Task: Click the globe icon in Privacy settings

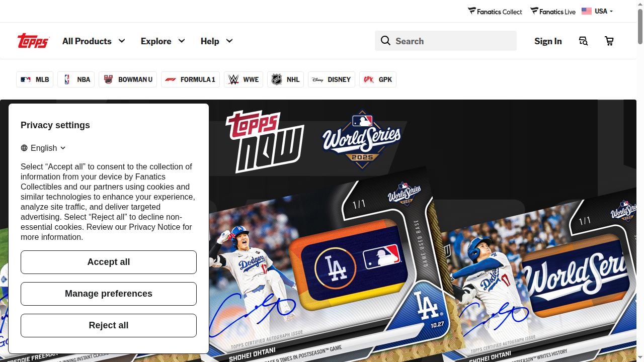Action: click(24, 148)
